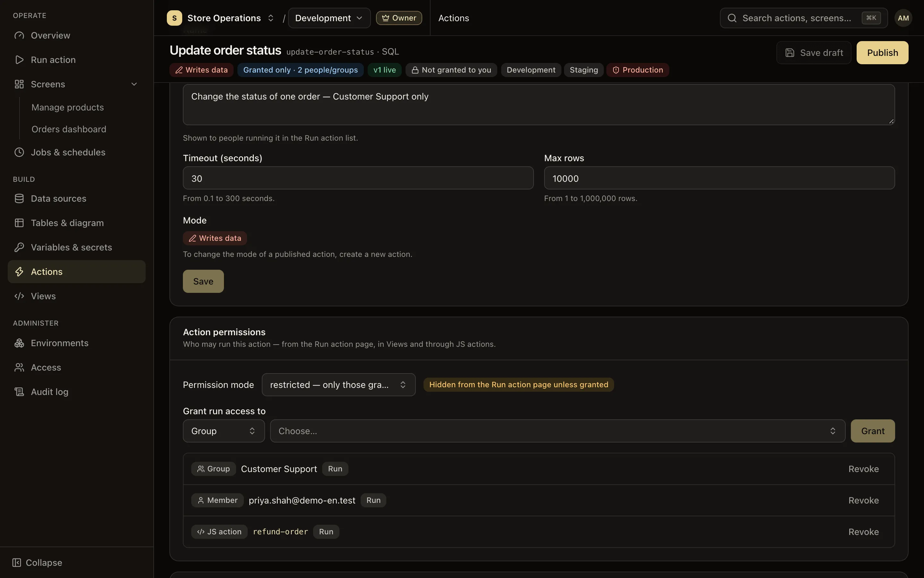The height and width of the screenshot is (578, 924).
Task: Revoke refund-order JS action access
Action: tap(863, 532)
